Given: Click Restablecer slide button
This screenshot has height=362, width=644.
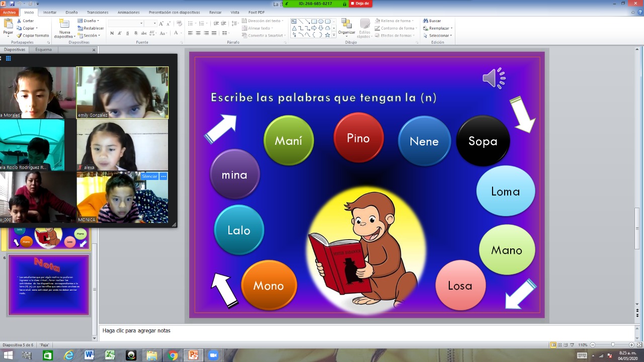Looking at the screenshot, I should [91, 28].
